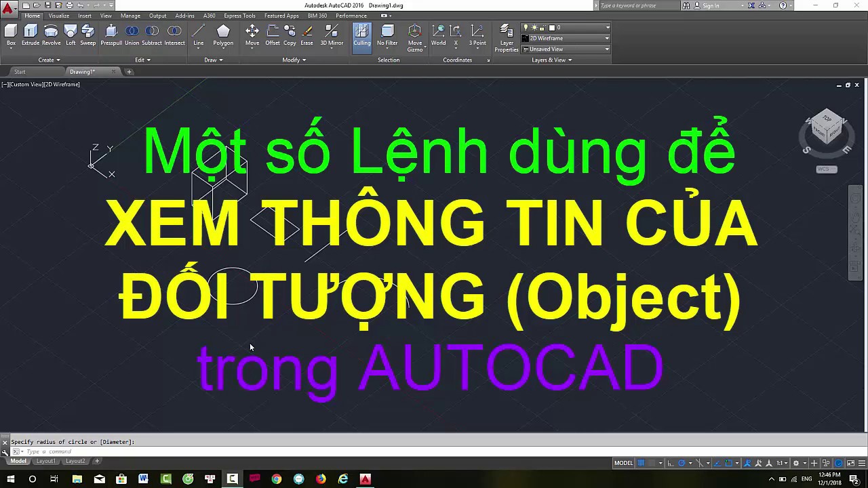The width and height of the screenshot is (868, 488).
Task: Select the Line drawing tool
Action: 199,35
